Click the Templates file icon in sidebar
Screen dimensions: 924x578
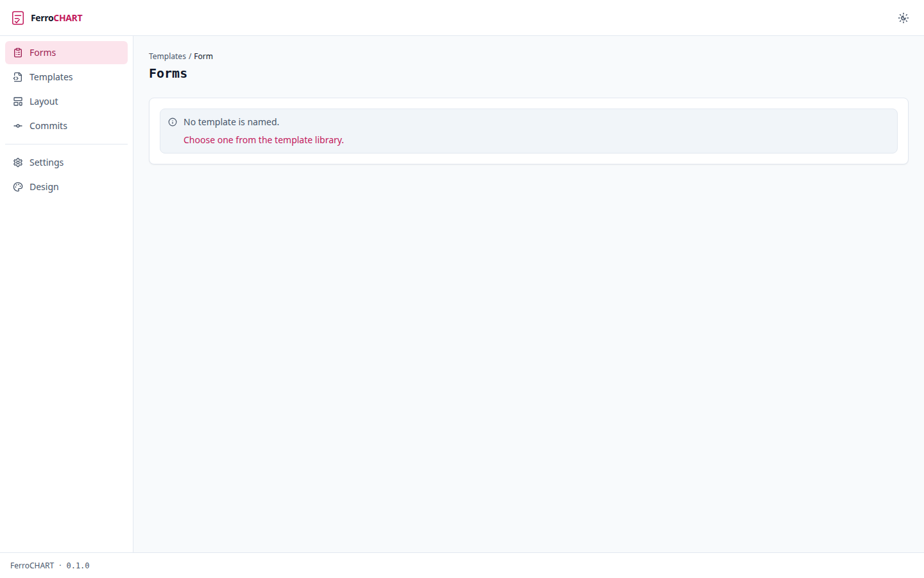point(18,77)
